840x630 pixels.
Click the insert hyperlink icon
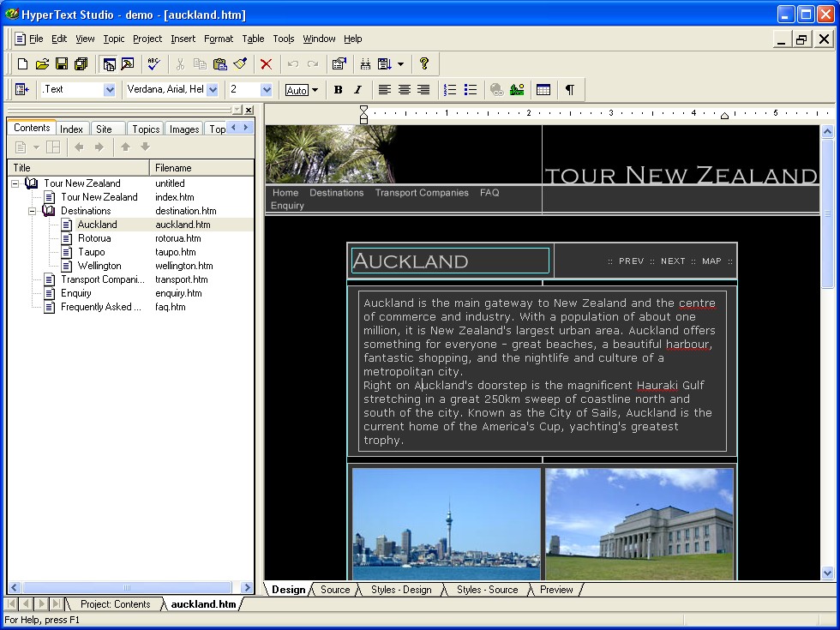coord(496,89)
